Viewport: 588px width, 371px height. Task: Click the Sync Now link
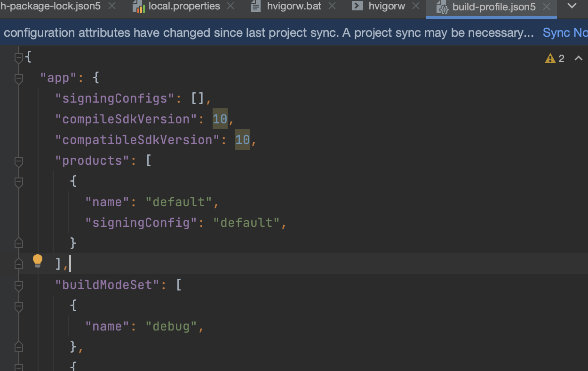(564, 32)
